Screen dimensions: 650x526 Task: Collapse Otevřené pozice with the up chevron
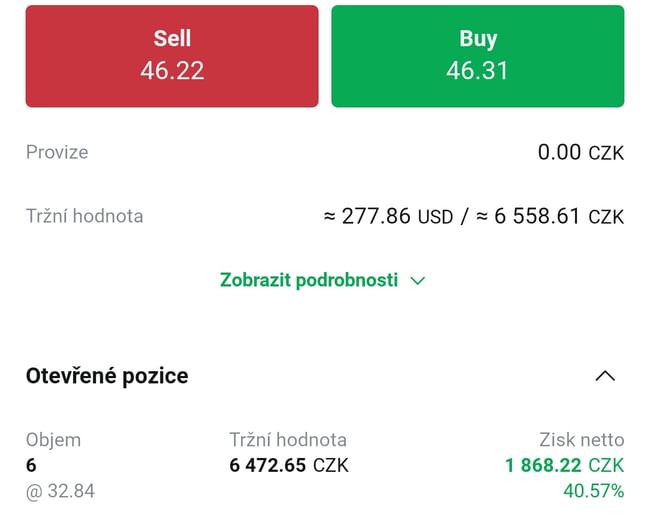[605, 376]
